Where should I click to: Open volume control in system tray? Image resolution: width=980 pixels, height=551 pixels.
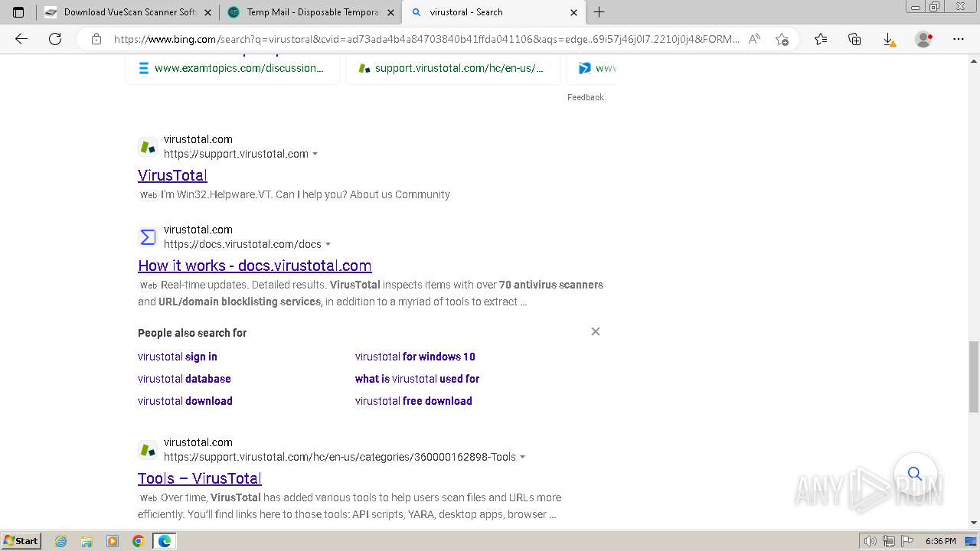pyautogui.click(x=871, y=541)
